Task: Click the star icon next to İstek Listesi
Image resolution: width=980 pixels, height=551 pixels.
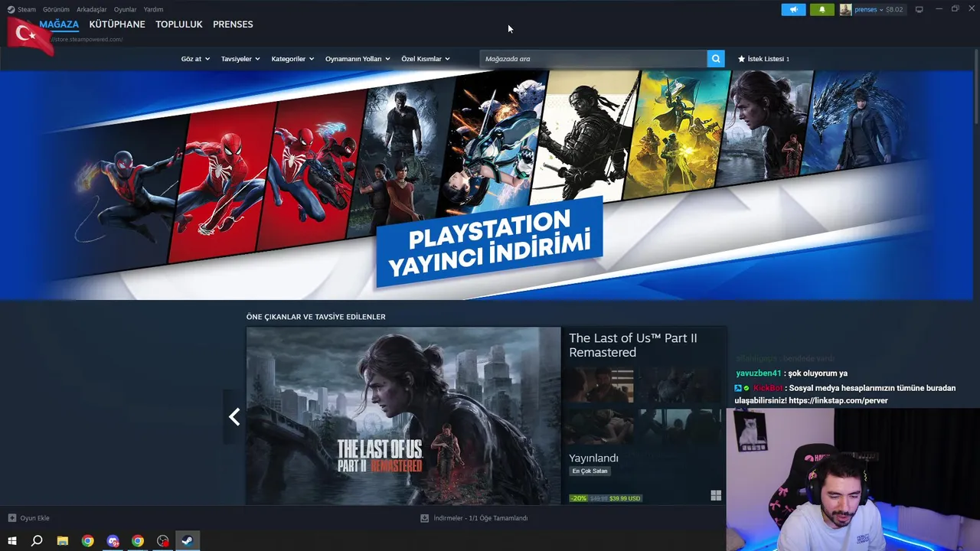Action: coord(741,59)
